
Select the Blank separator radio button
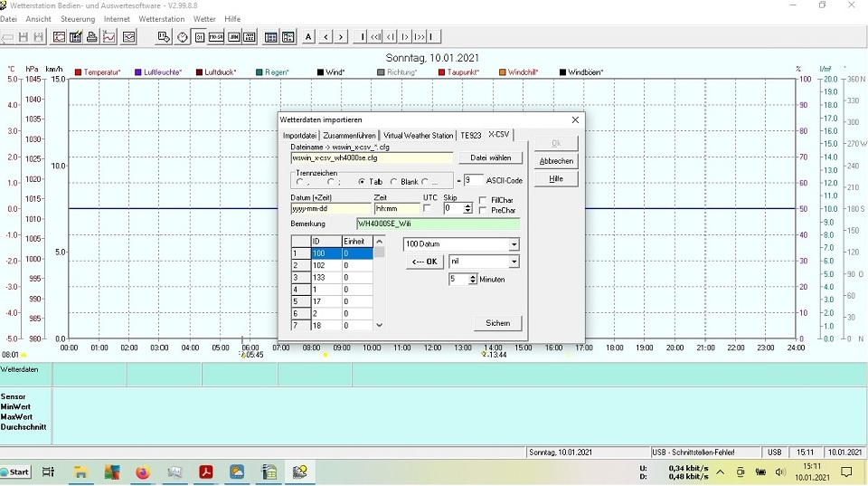click(394, 182)
